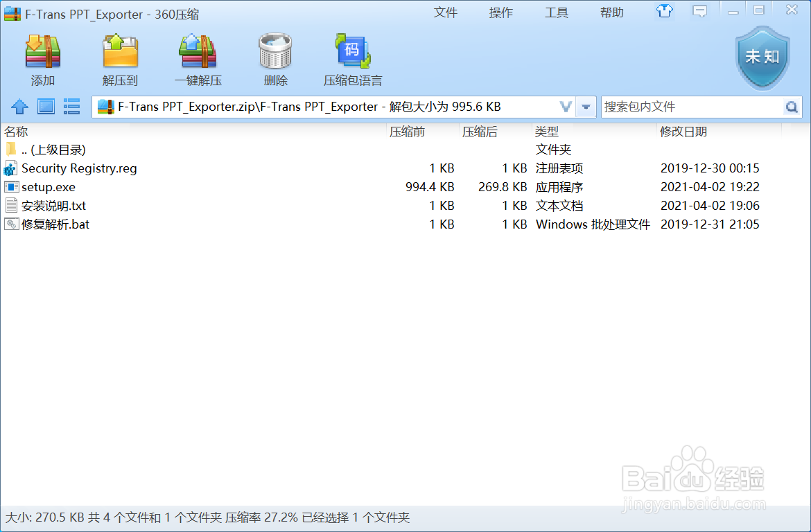Image resolution: width=811 pixels, height=532 pixels.
Task: Click the status bar compression summary text
Action: (207, 517)
